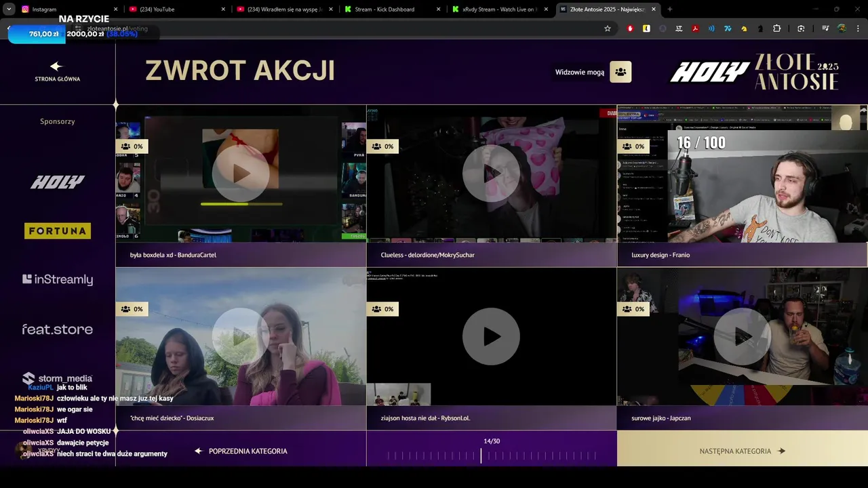Go to Następna Kategoria
This screenshot has width=868, height=488.
pos(743,451)
